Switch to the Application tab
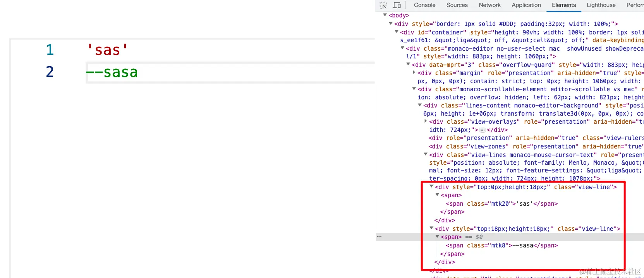 [526, 5]
